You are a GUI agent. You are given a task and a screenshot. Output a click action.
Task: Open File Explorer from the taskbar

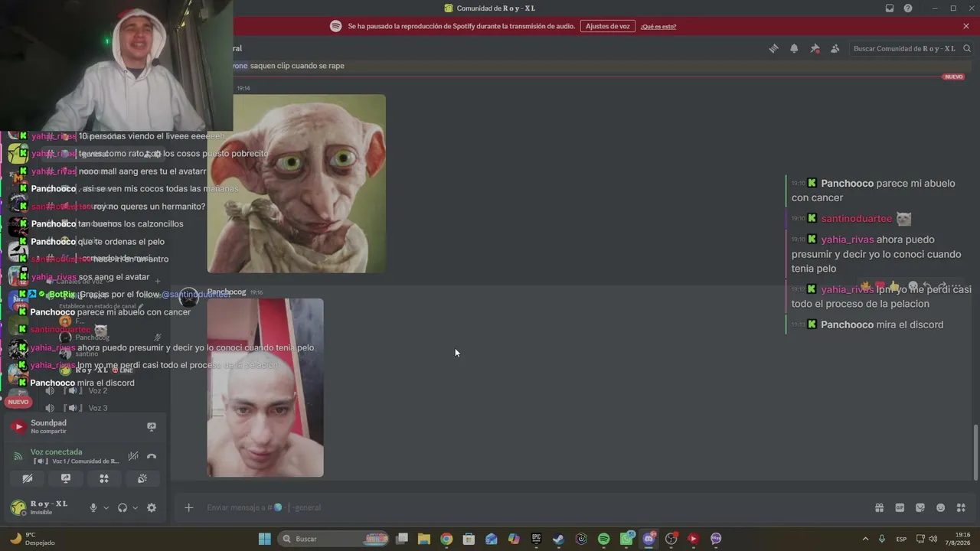(424, 539)
